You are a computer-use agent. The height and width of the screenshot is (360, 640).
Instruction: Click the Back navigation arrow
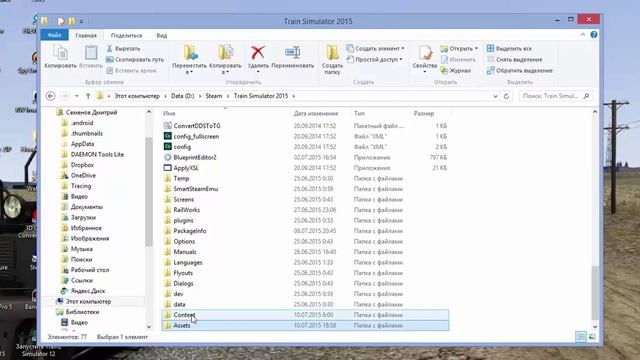(x=50, y=96)
